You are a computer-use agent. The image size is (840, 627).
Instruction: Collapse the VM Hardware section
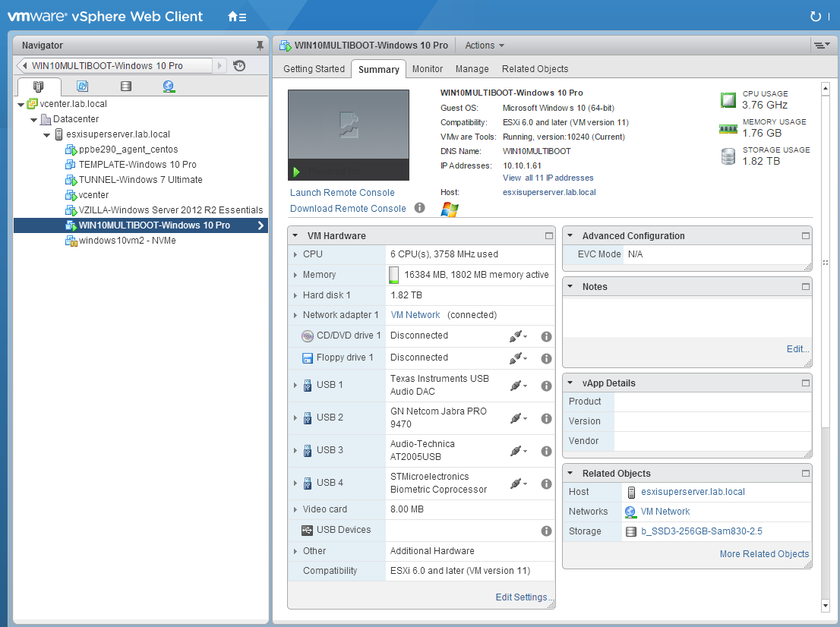[x=295, y=235]
